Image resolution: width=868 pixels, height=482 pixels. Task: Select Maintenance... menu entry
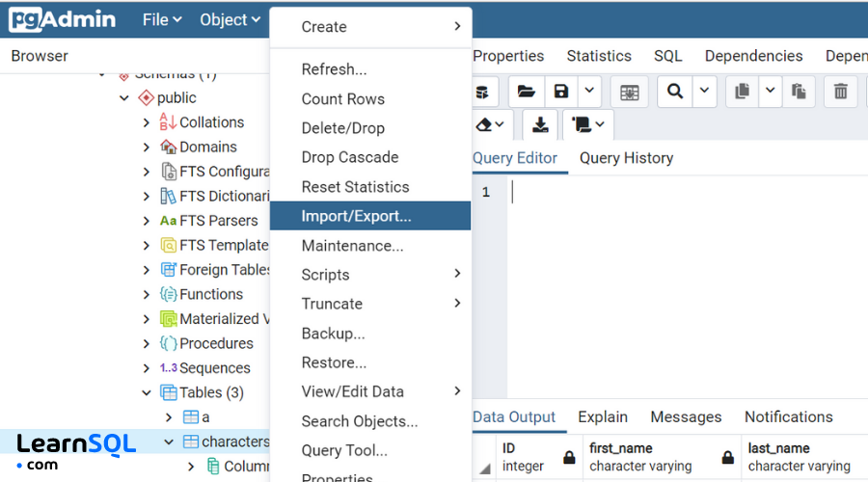[x=370, y=246]
